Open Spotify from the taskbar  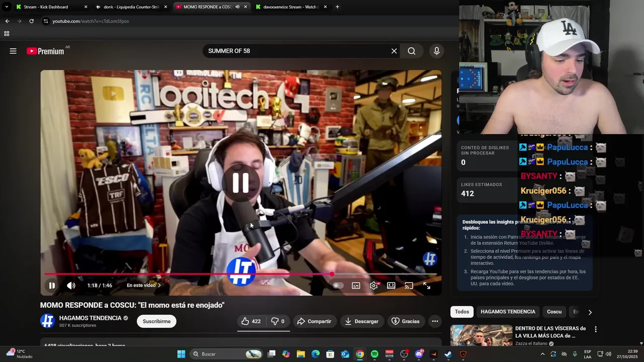(374, 354)
